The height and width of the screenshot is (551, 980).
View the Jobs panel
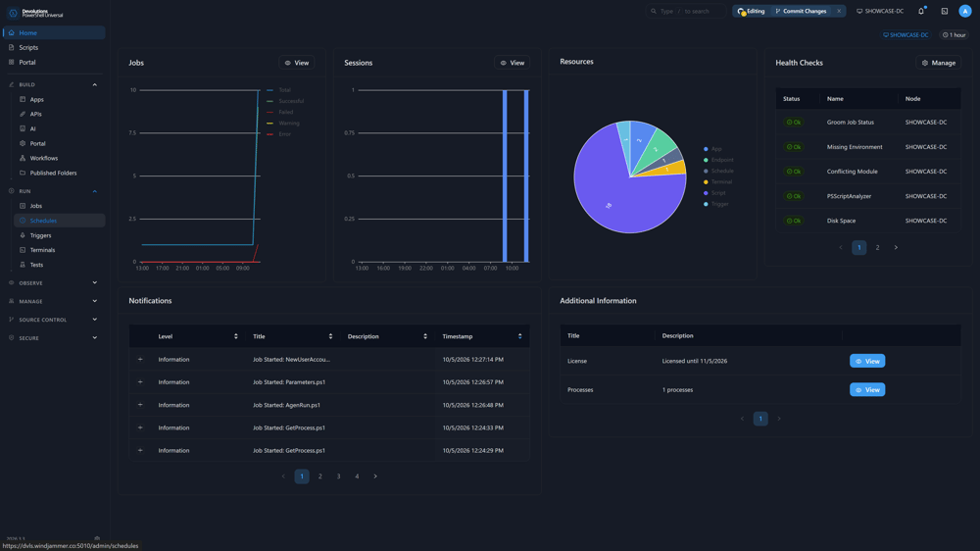click(x=297, y=63)
